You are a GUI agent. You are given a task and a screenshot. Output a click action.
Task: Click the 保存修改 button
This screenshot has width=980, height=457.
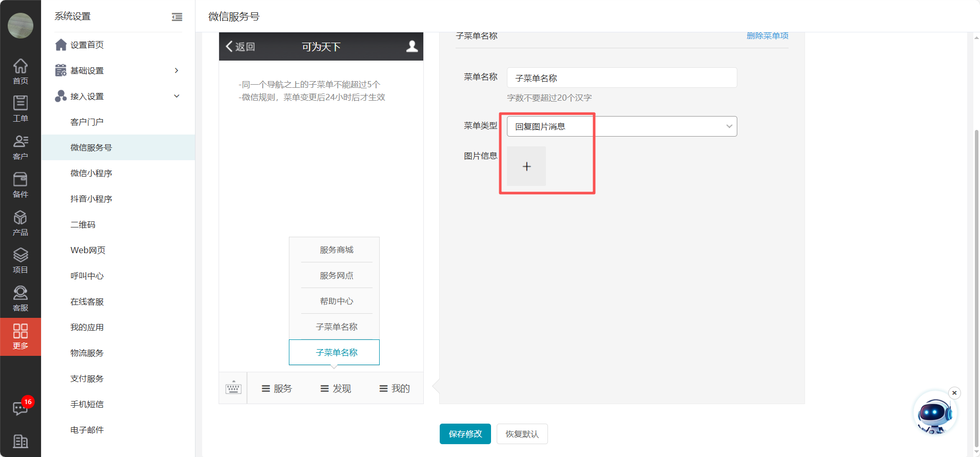(465, 434)
